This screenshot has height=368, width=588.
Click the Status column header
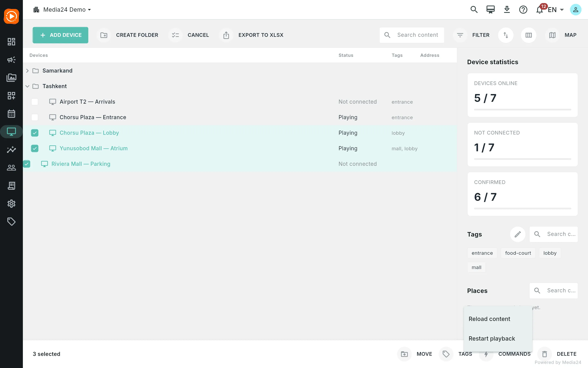tap(346, 55)
